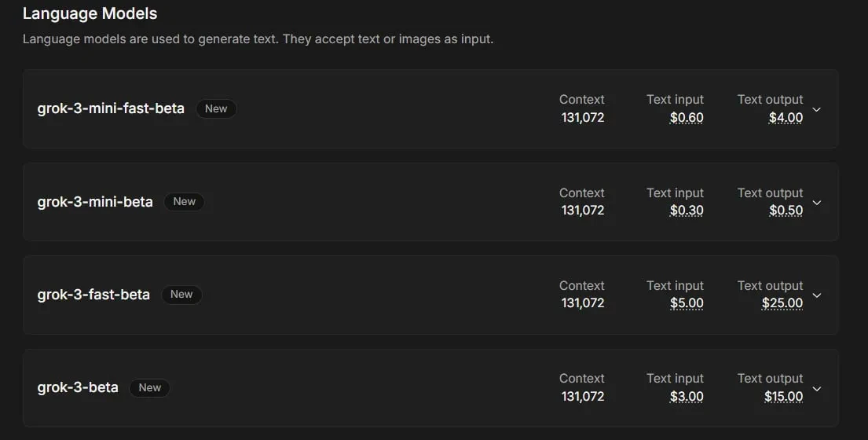The image size is (868, 440).
Task: Expand the grok-3-fast-beta row chevron
Action: (816, 295)
